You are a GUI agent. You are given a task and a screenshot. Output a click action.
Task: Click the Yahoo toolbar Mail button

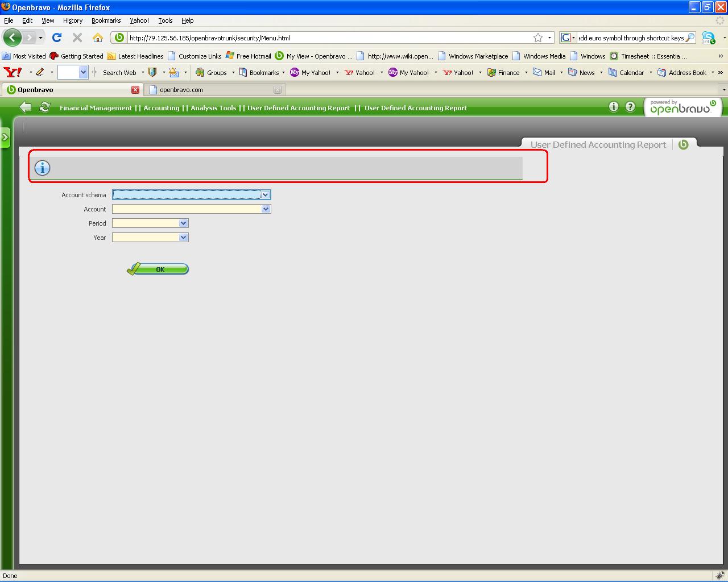click(x=544, y=72)
